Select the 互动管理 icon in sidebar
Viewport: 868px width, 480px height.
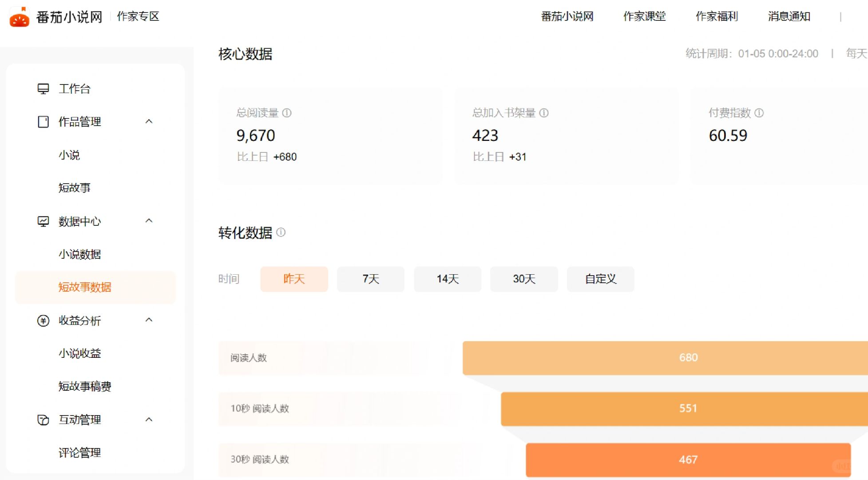pos(43,420)
